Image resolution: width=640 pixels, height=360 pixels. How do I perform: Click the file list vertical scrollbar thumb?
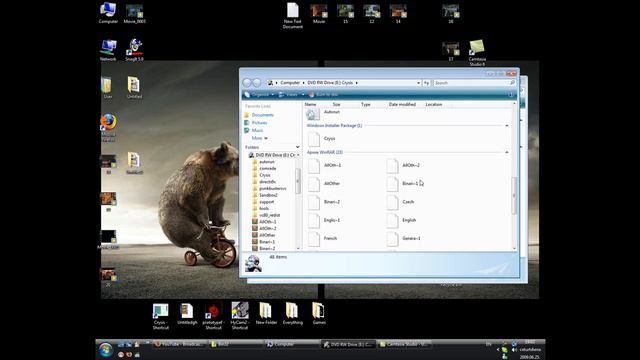514,196
